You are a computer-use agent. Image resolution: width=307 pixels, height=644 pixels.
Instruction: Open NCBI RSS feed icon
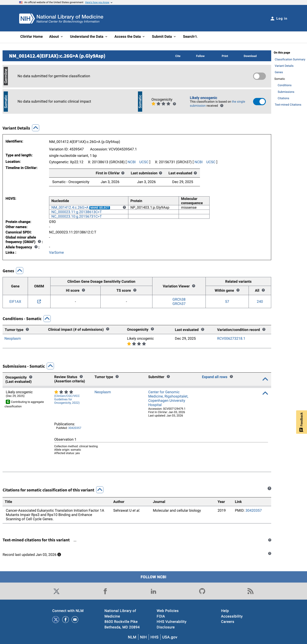coord(250,591)
